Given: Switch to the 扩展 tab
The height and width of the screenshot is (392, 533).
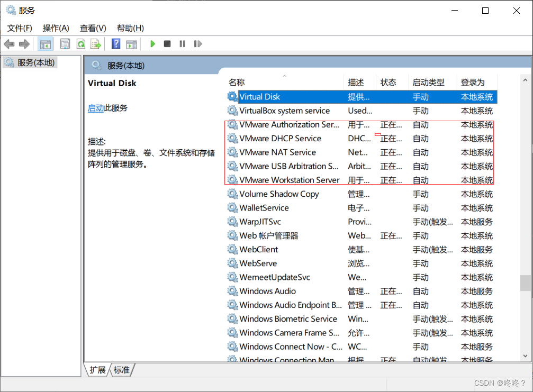Looking at the screenshot, I should 97,370.
